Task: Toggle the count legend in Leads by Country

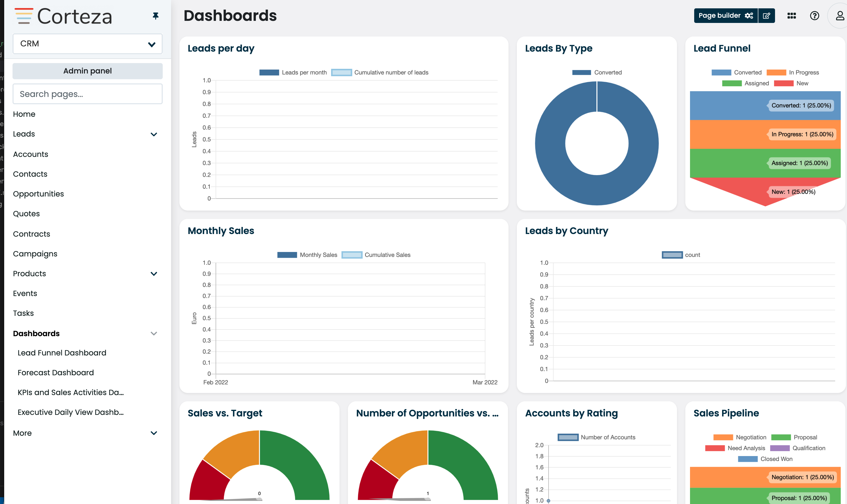Action: click(681, 255)
